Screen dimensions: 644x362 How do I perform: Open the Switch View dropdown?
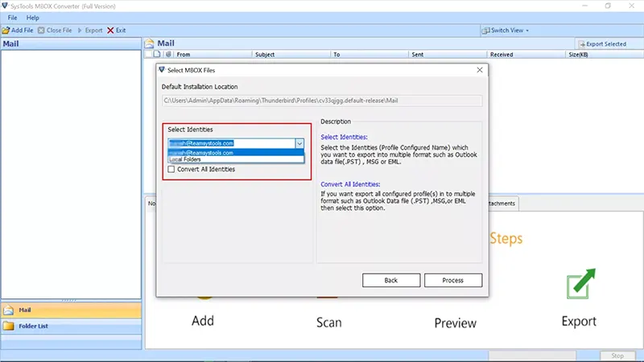point(506,31)
